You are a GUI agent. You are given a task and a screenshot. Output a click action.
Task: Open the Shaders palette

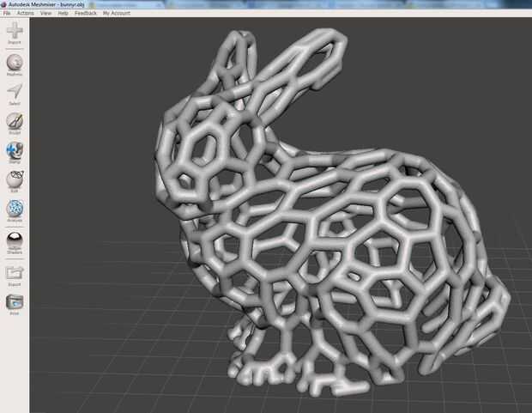(x=15, y=243)
